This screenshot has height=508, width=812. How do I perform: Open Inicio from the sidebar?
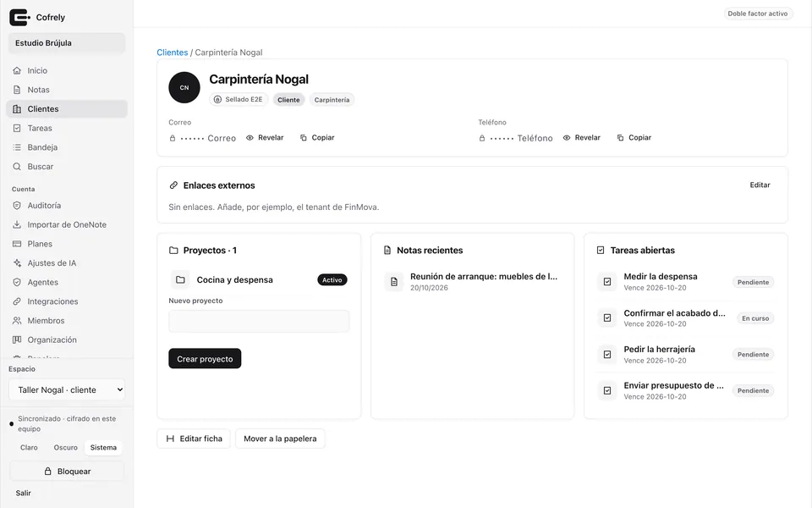pos(67,70)
